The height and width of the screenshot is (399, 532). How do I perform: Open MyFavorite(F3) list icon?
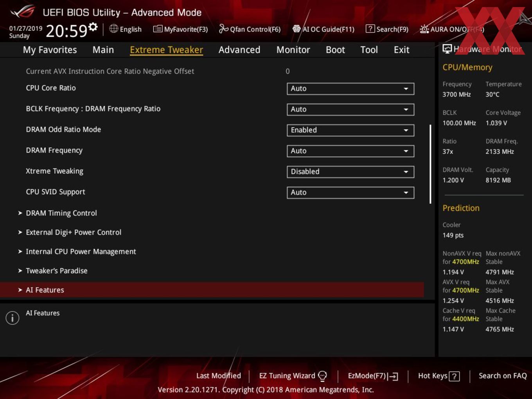pos(158,29)
